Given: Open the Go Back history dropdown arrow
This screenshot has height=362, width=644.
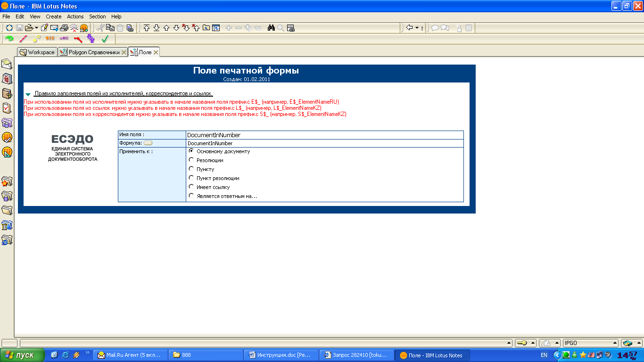Looking at the screenshot, I should 417,28.
